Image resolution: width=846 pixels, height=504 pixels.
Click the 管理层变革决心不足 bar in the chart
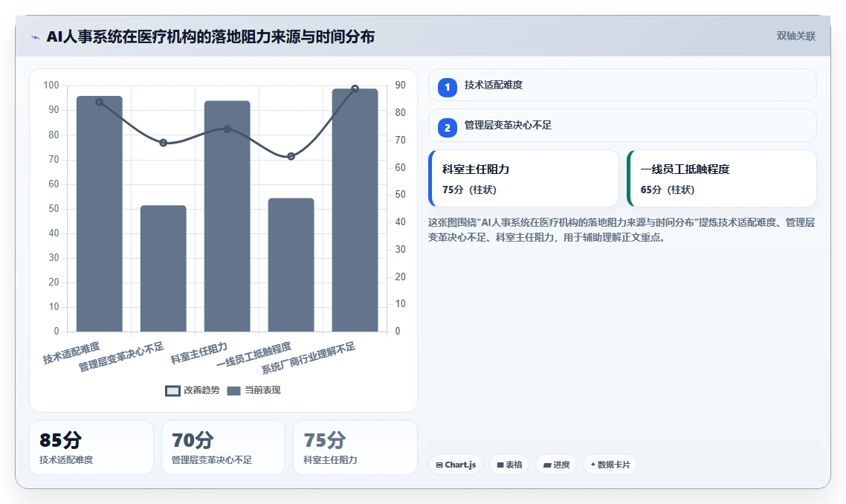(164, 268)
